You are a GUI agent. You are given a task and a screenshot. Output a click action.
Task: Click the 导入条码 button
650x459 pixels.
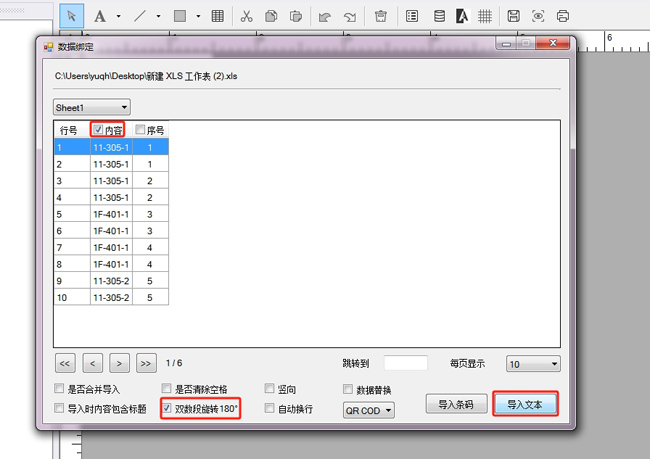457,405
